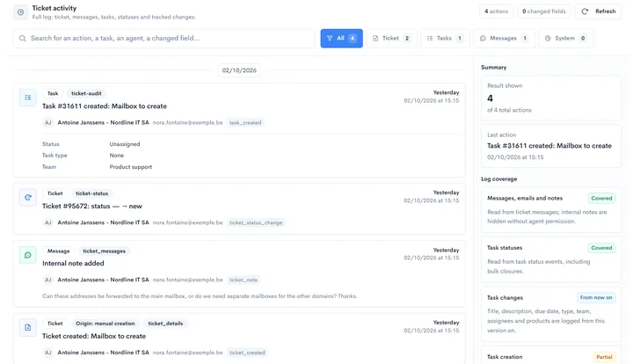Click the Partial badge for Task creation
Viewport: 633px width, 364px height.
pyautogui.click(x=604, y=357)
